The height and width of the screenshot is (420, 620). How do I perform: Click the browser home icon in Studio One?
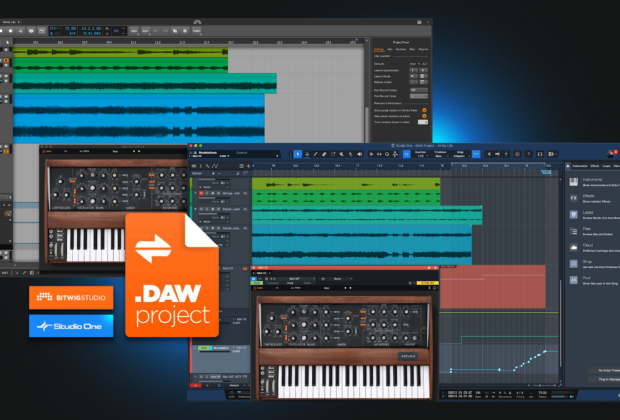(x=568, y=166)
